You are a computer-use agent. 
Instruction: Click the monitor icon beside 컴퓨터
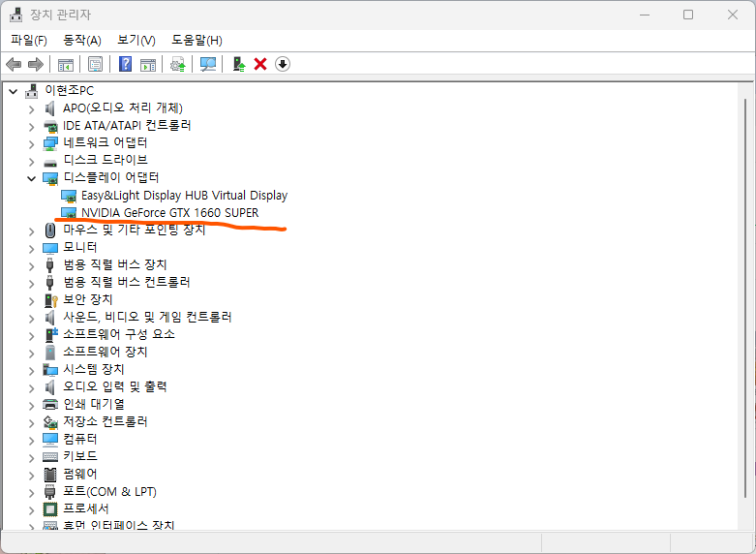50,440
